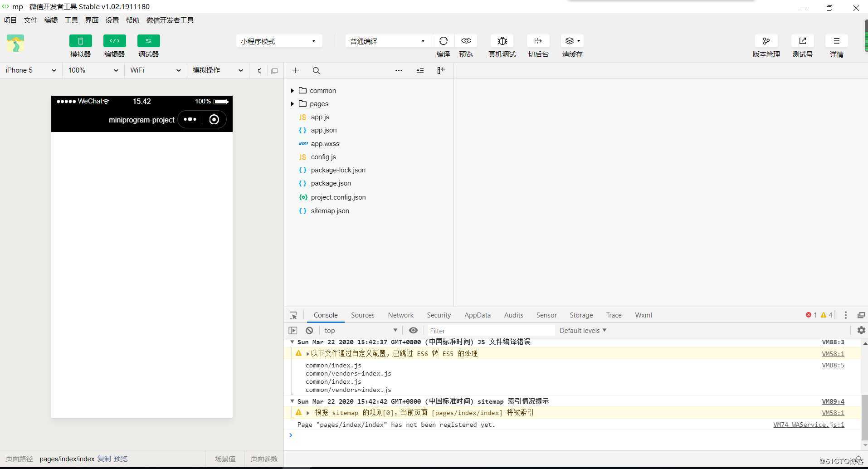Image resolution: width=868 pixels, height=469 pixels.
Task: Open the file tree more options ellipsis
Action: point(399,70)
